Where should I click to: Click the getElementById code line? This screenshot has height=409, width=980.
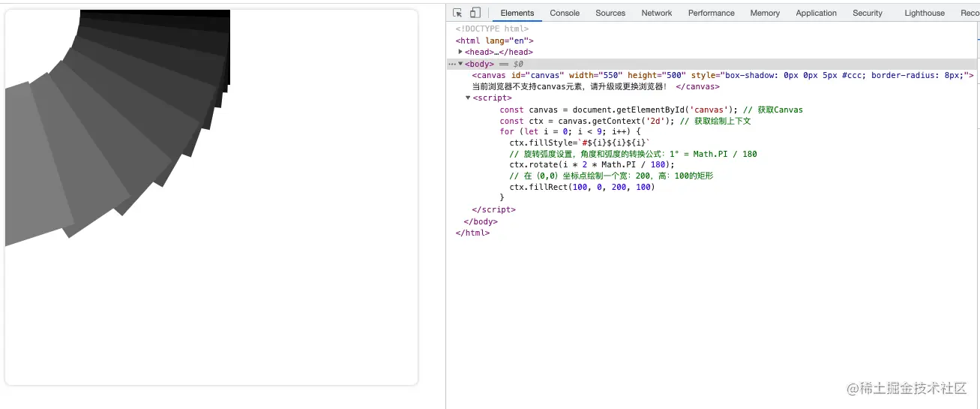[x=651, y=110]
